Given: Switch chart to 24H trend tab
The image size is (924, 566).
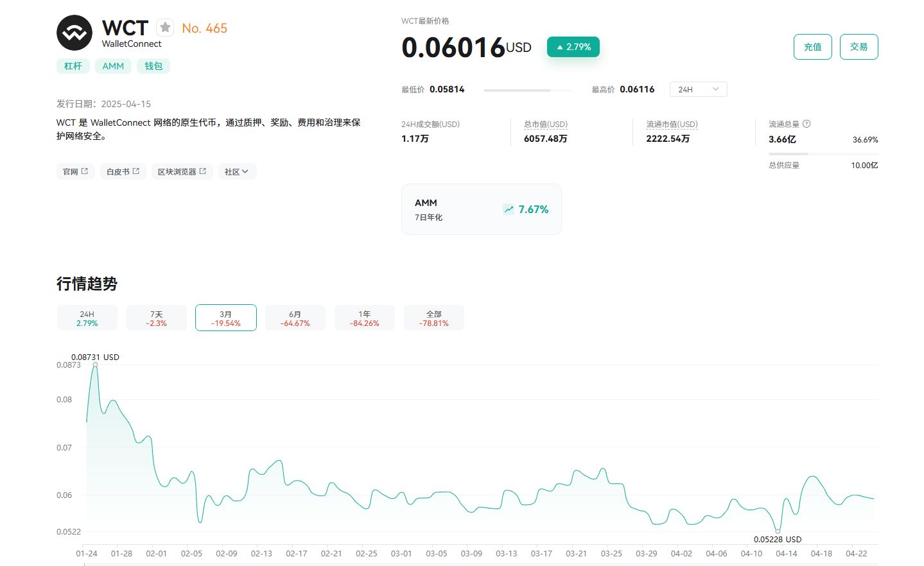Looking at the screenshot, I should click(87, 318).
